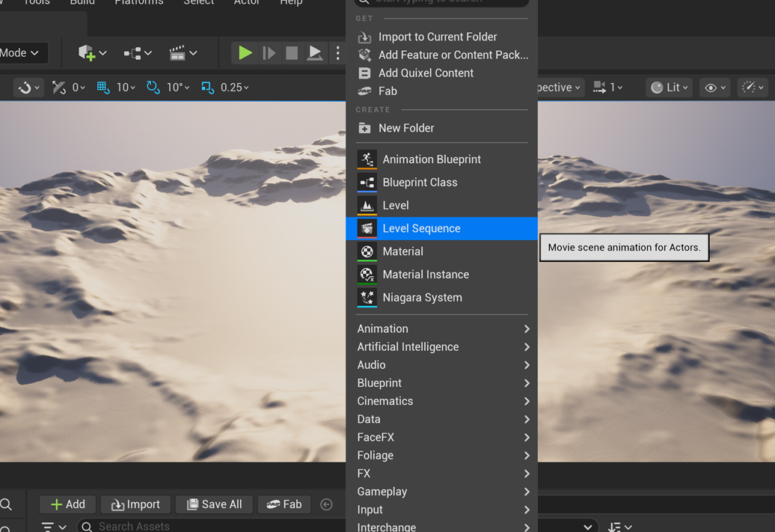775x532 pixels.
Task: Select Add Feature or Content Pack
Action: 442,55
